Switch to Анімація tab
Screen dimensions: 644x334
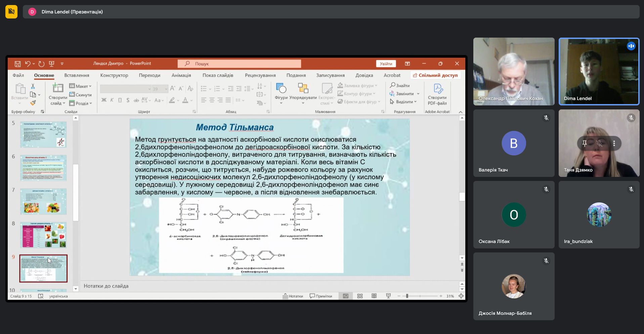click(181, 75)
